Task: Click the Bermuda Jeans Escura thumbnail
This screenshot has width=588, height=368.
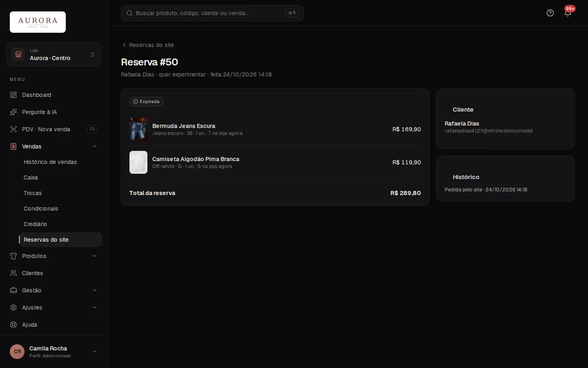Action: click(x=138, y=129)
